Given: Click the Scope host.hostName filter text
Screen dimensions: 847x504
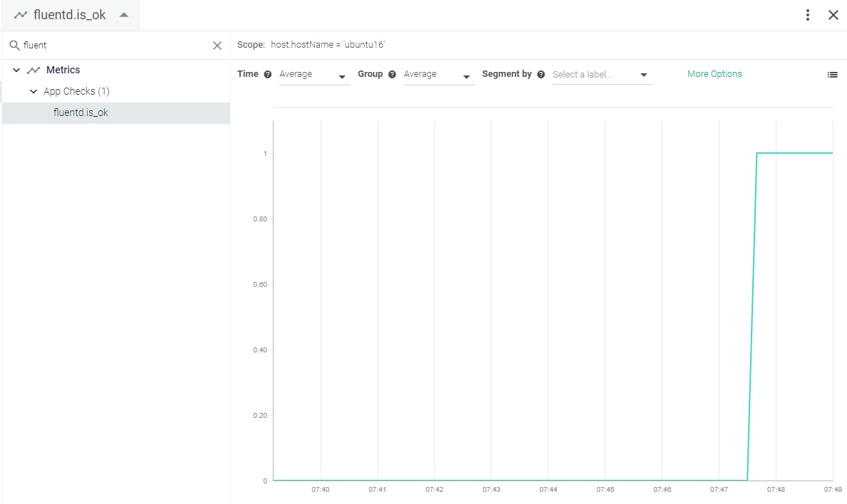Looking at the screenshot, I should coord(328,45).
